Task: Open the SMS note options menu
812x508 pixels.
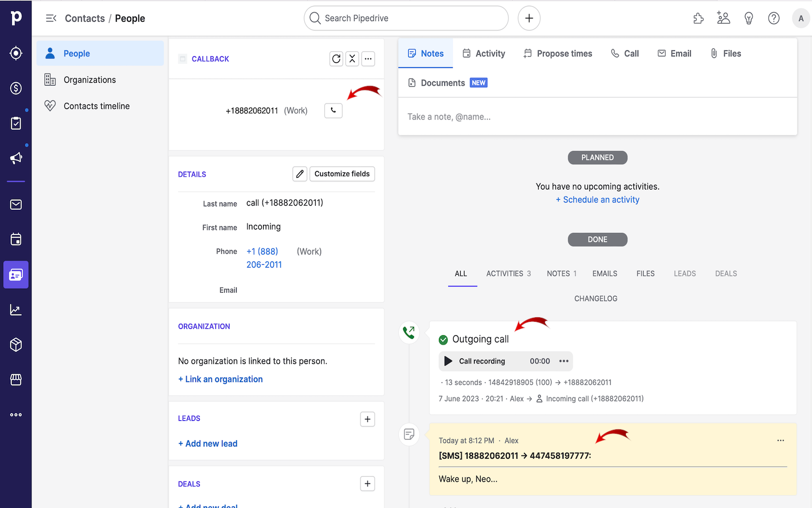Action: pos(780,440)
